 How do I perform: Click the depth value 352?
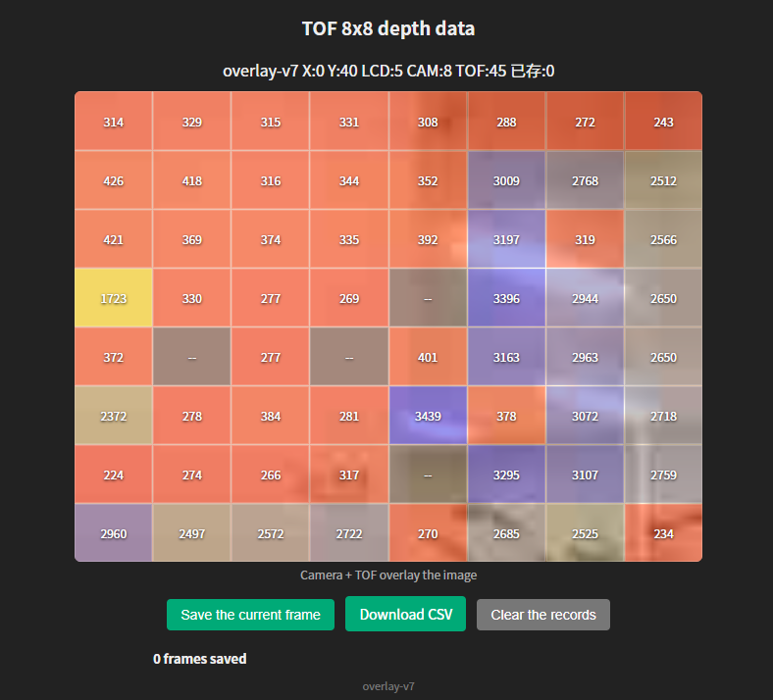coord(428,179)
